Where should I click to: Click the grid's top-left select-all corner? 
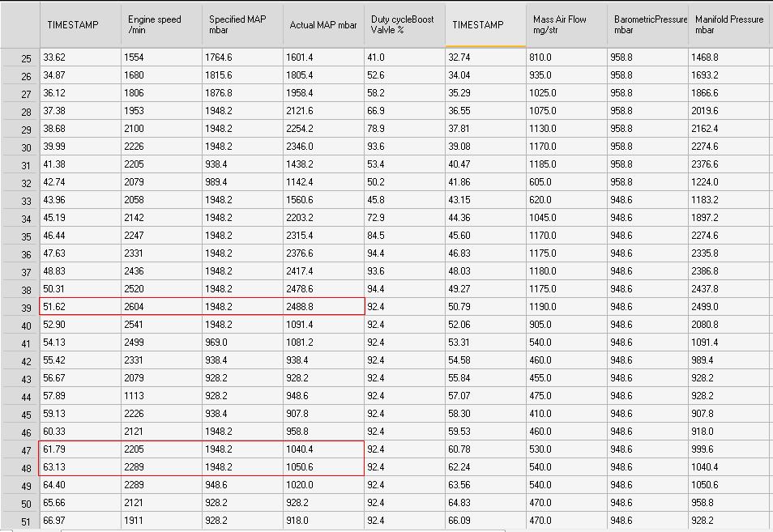pos(20,24)
